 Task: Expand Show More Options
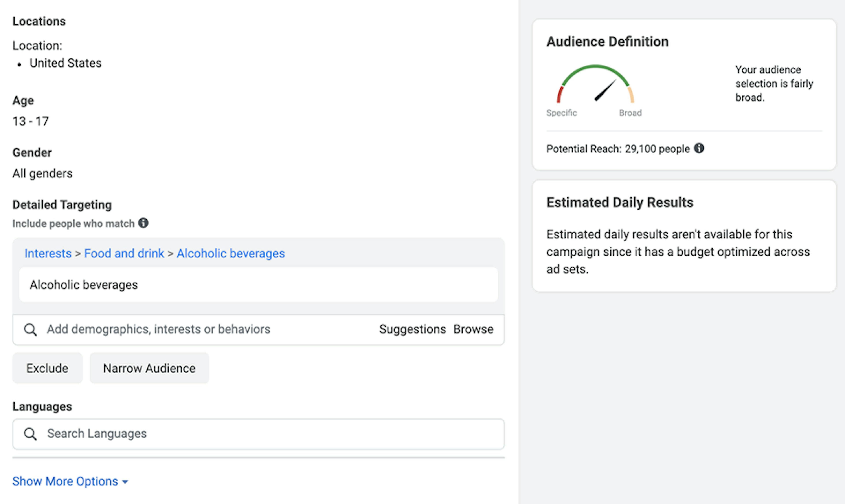(x=70, y=481)
